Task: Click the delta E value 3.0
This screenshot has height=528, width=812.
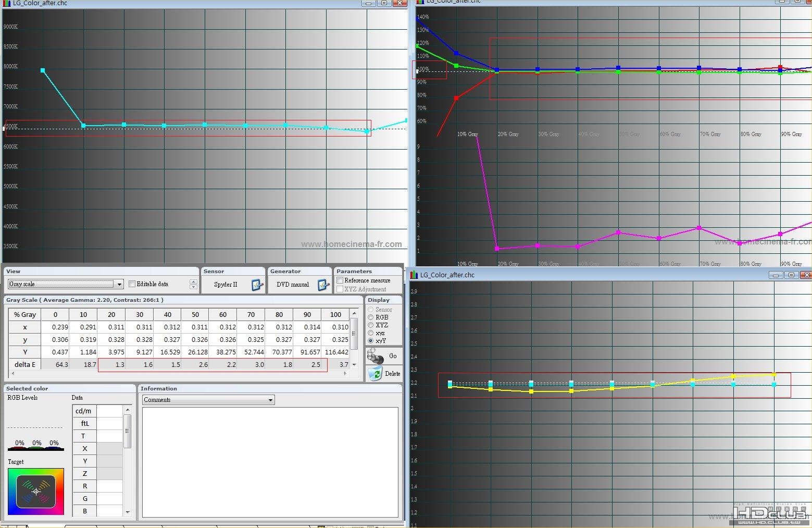Action: pyautogui.click(x=252, y=364)
